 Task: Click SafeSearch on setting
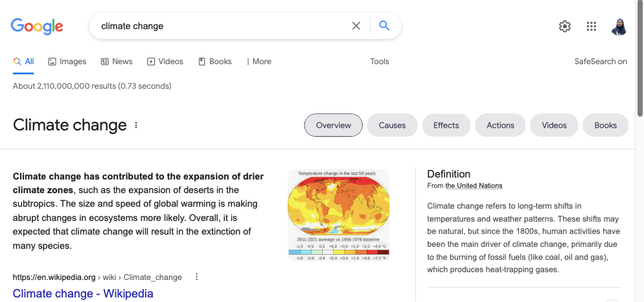pos(601,62)
